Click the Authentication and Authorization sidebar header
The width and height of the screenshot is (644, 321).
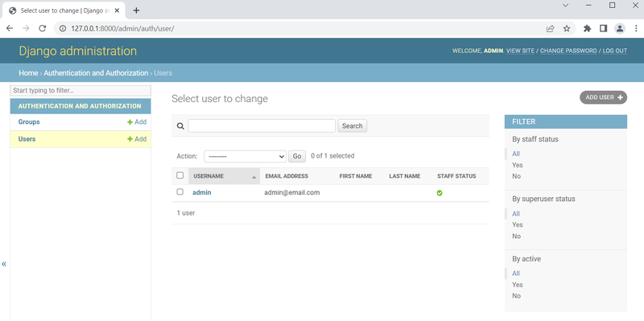80,106
